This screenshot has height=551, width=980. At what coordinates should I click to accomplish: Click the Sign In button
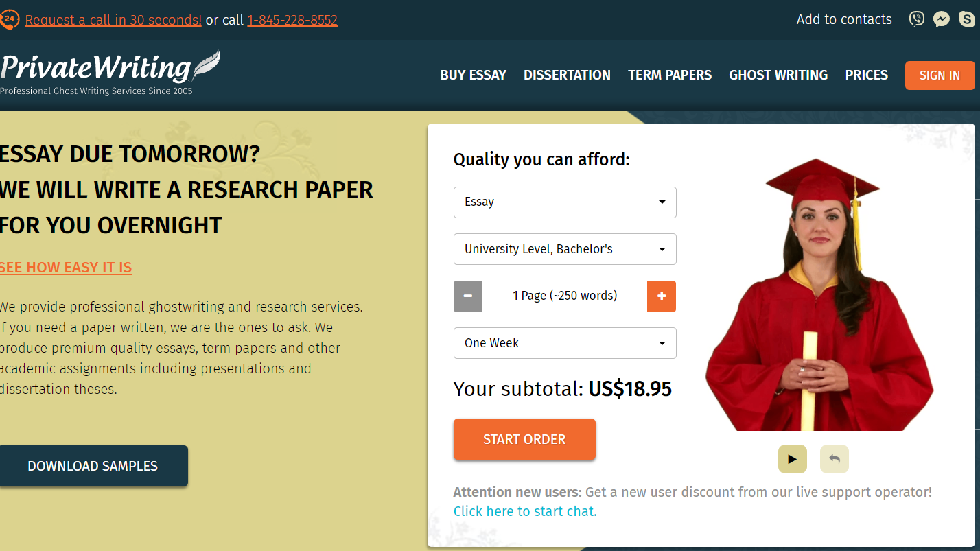tap(940, 75)
